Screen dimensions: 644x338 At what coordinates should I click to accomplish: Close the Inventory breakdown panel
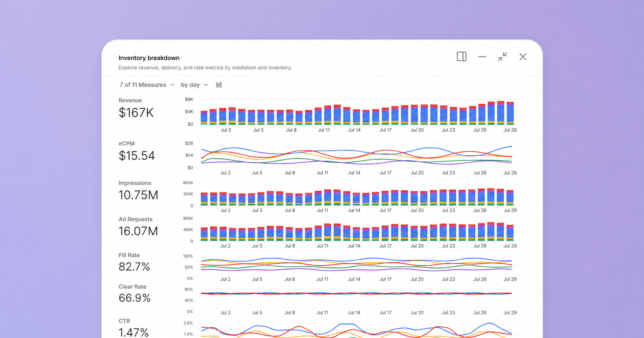coord(523,57)
